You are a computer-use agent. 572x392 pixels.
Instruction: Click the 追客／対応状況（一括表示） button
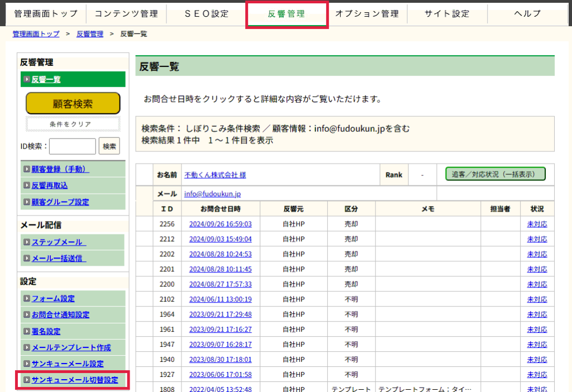(x=495, y=174)
